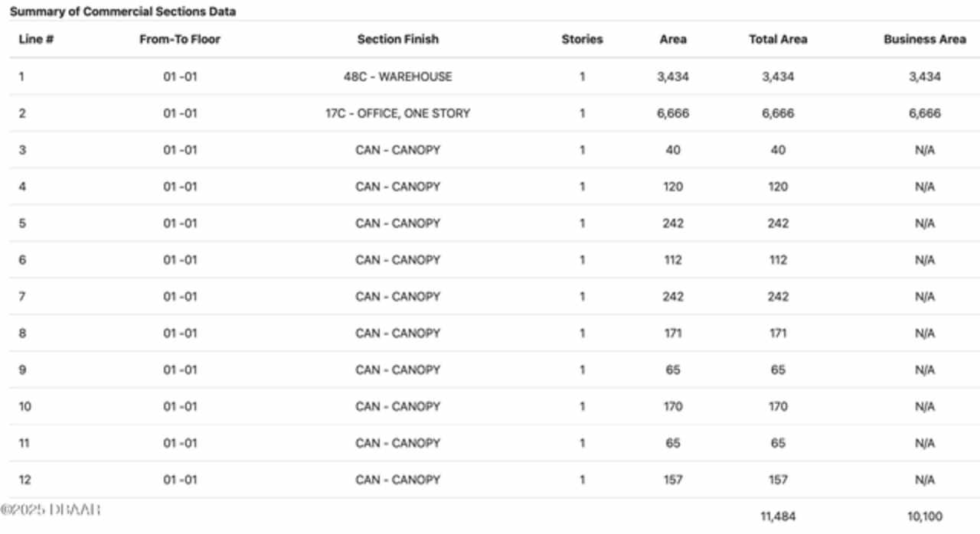Click the 6,666 Total Area value
This screenshot has height=534, width=980.
tap(778, 113)
